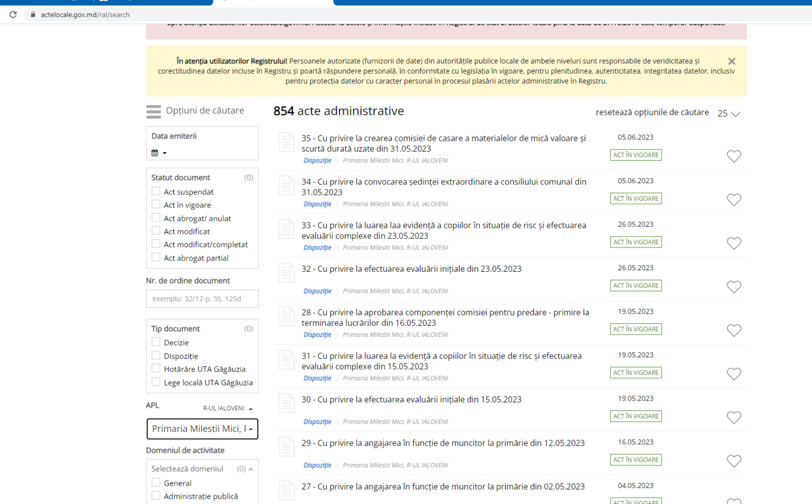Click the document icon for act 27
This screenshot has width=812, height=504.
286,490
